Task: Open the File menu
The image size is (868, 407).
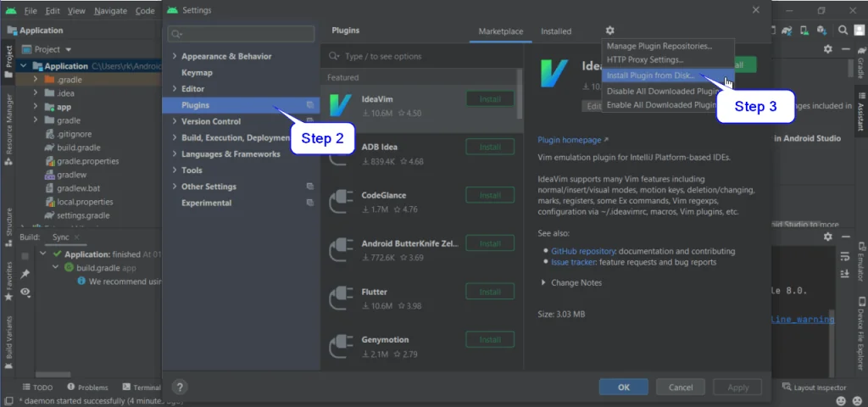Action: coord(31,10)
